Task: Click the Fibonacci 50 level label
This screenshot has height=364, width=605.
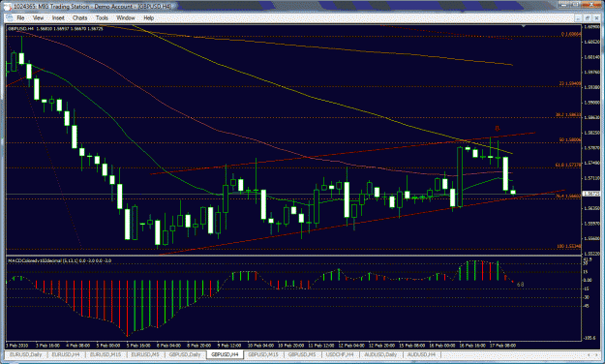Action: (569, 139)
